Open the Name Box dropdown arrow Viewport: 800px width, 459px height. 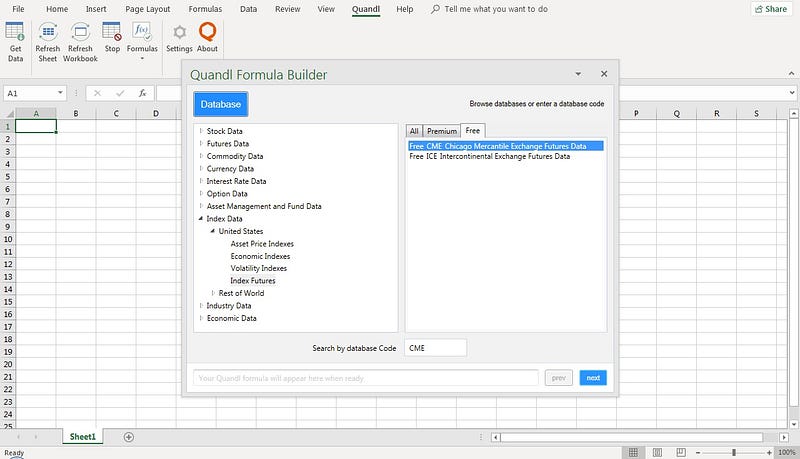(x=60, y=93)
